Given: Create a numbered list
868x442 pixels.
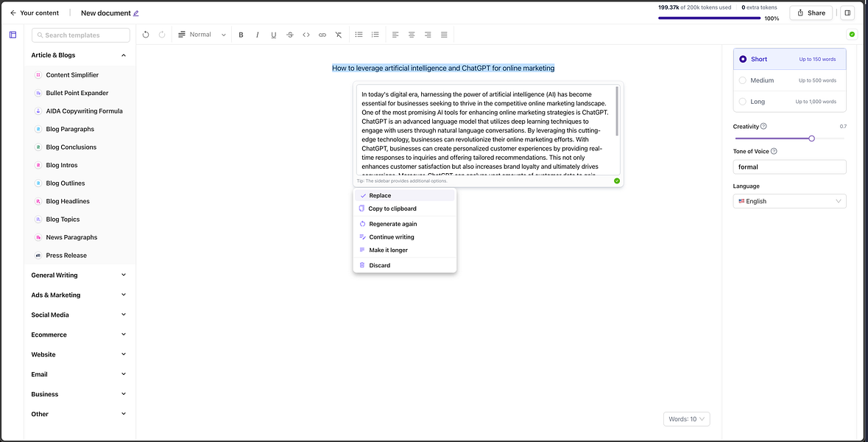Looking at the screenshot, I should pyautogui.click(x=375, y=35).
